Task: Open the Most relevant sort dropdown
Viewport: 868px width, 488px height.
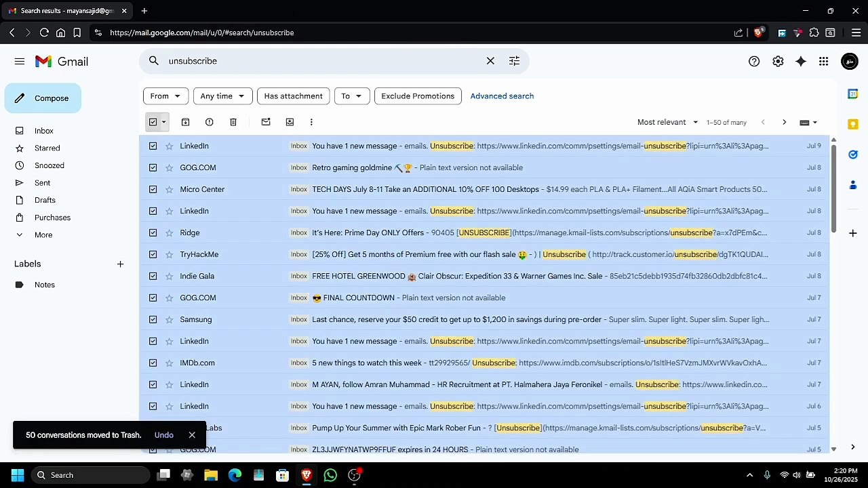Action: [x=667, y=122]
